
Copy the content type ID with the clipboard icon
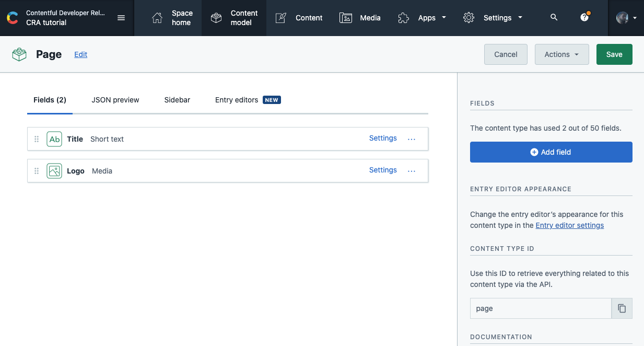(x=622, y=308)
